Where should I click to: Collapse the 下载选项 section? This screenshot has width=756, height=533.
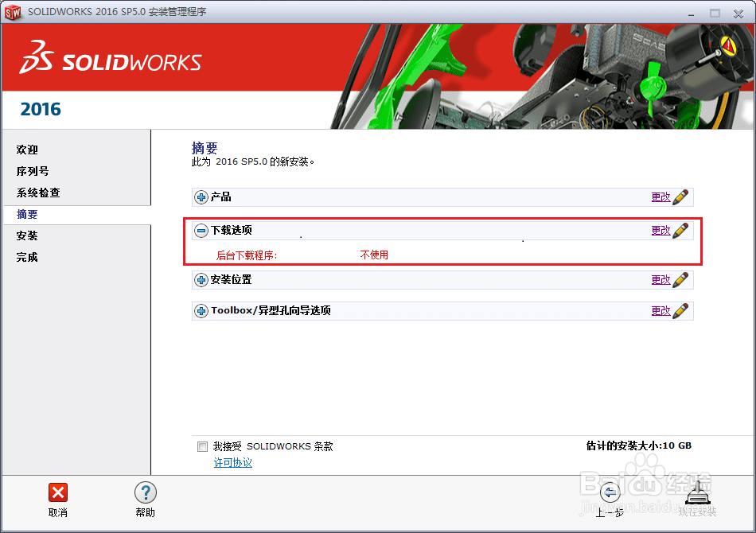click(x=201, y=231)
